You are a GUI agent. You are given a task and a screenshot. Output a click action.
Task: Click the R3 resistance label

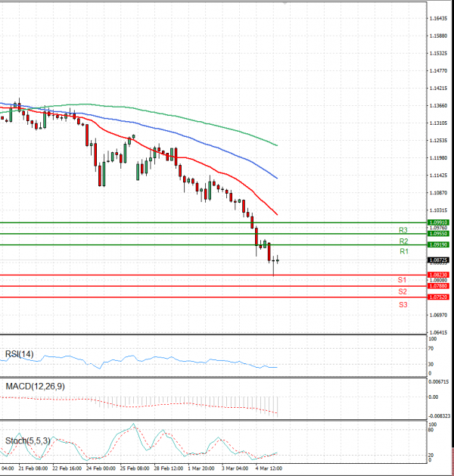click(403, 230)
